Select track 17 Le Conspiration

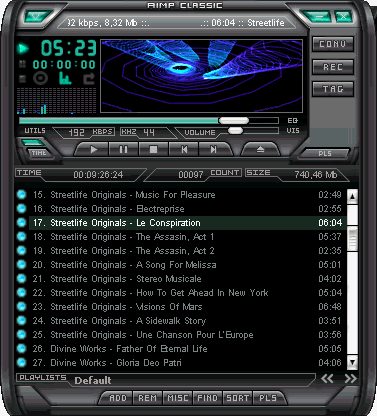(188, 223)
